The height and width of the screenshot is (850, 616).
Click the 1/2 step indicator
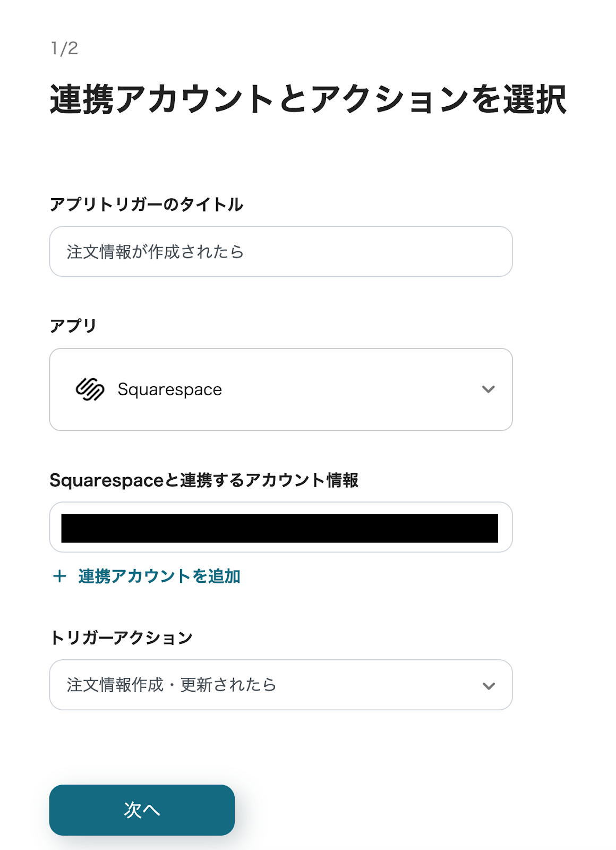pos(64,48)
